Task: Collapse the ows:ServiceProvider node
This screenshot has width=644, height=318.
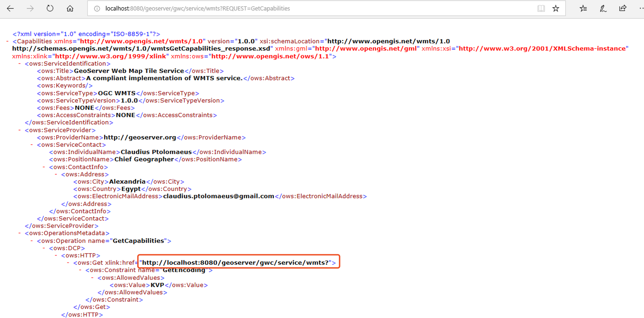Action: [x=20, y=130]
